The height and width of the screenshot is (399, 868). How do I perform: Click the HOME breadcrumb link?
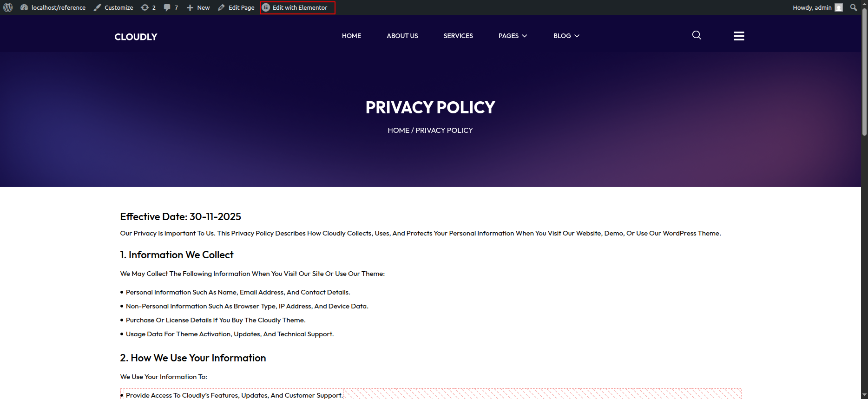click(399, 131)
